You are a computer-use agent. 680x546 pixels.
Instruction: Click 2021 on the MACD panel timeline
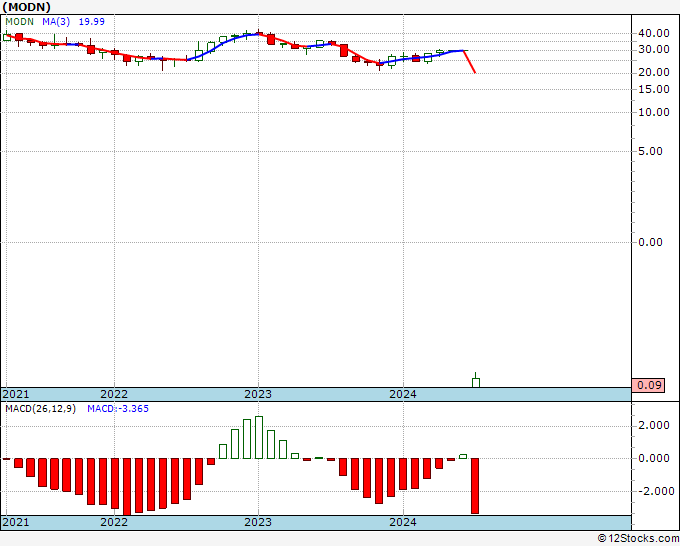(x=16, y=522)
